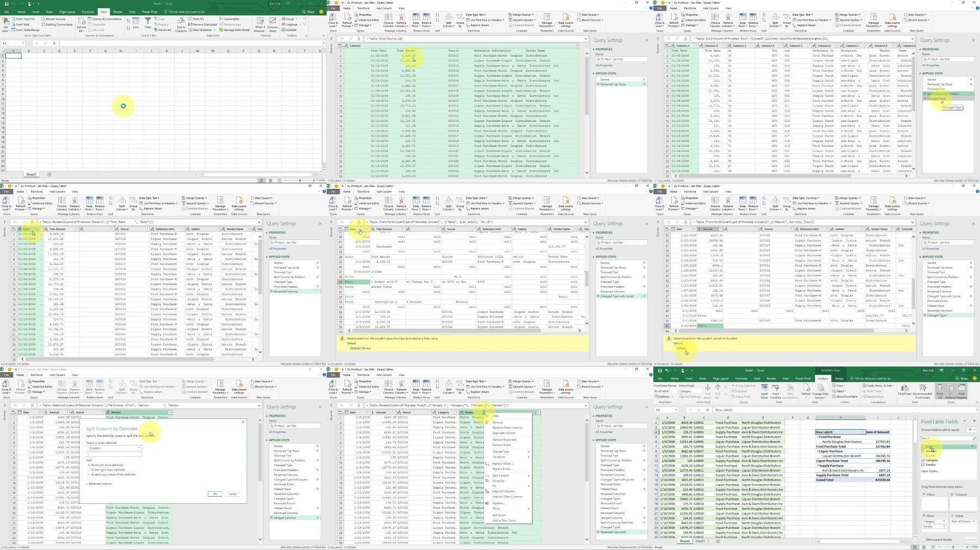Image resolution: width=980 pixels, height=550 pixels.
Task: Open the Row Labels filter dropdown
Action: [x=863, y=432]
